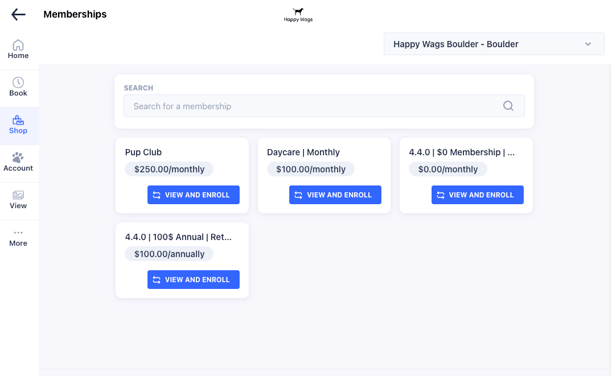Focus the Search for a membership field
Screen dimensions: 612x376
[324, 106]
